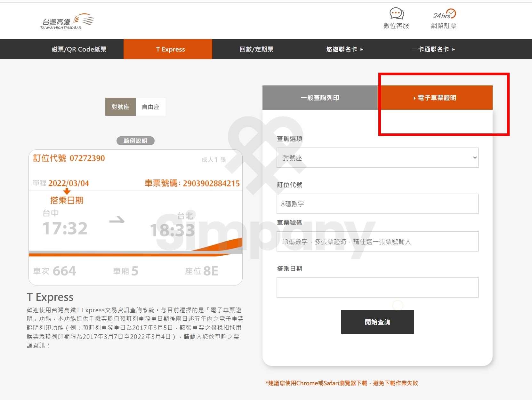
Task: Focus the 車票號碼 13-digit input field
Action: pyautogui.click(x=377, y=242)
